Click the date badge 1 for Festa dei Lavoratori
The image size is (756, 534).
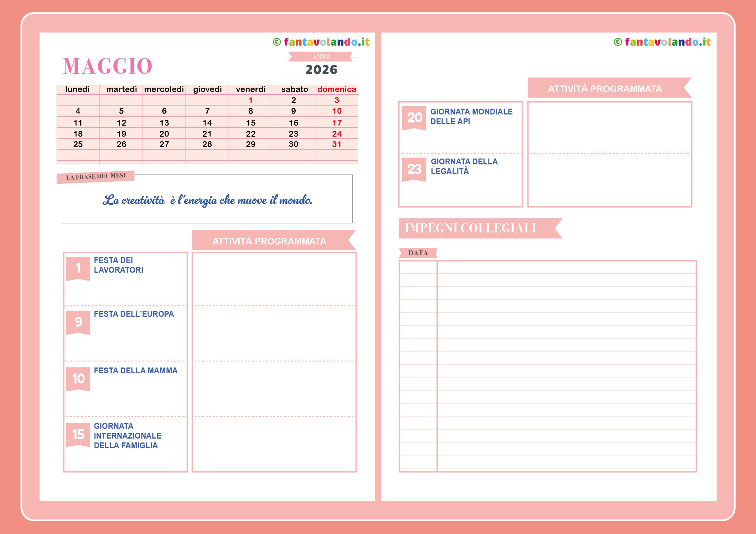point(78,268)
